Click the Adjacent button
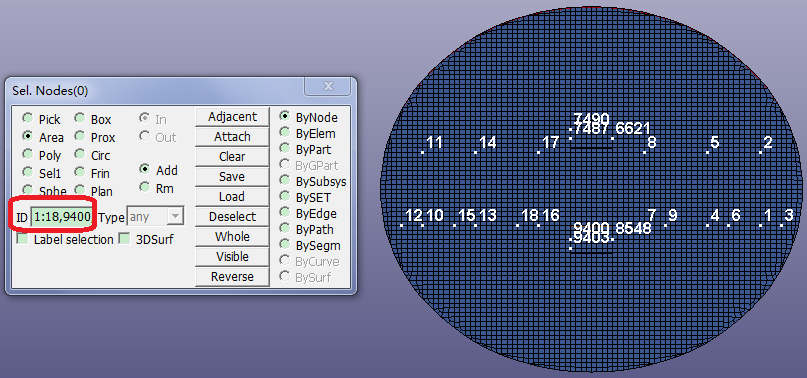The image size is (807, 378). (x=232, y=117)
